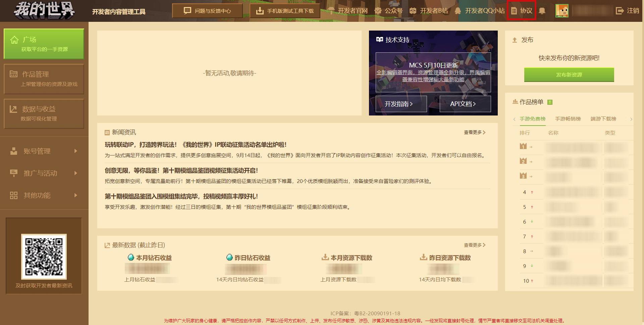This screenshot has height=325, width=644.
Task: Expand 推广与活动 in the sidebar
Action: 44,173
